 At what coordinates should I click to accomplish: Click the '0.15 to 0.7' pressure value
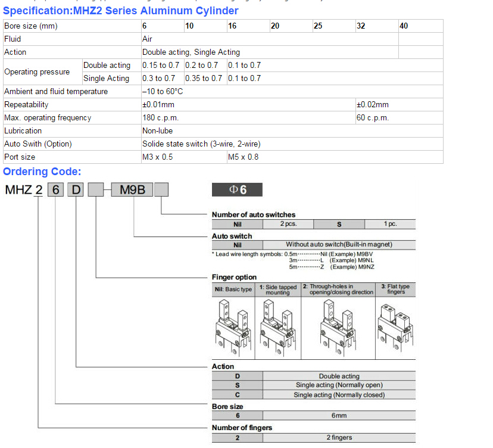(x=161, y=65)
